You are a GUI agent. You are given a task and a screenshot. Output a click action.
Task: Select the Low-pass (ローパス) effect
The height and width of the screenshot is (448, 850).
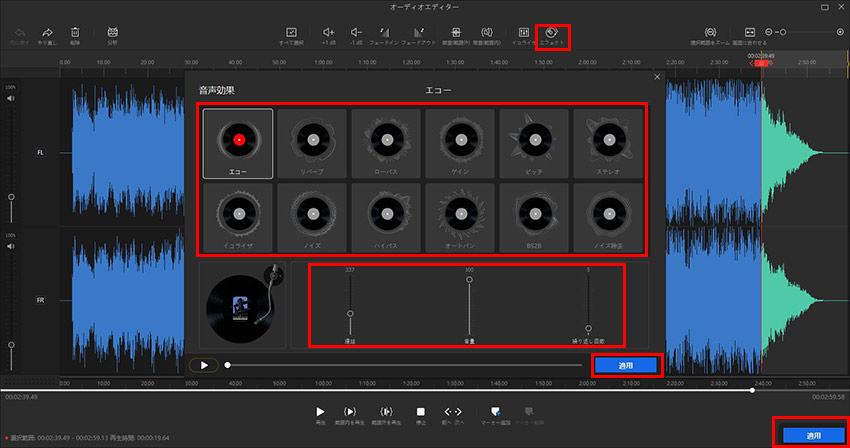point(386,144)
